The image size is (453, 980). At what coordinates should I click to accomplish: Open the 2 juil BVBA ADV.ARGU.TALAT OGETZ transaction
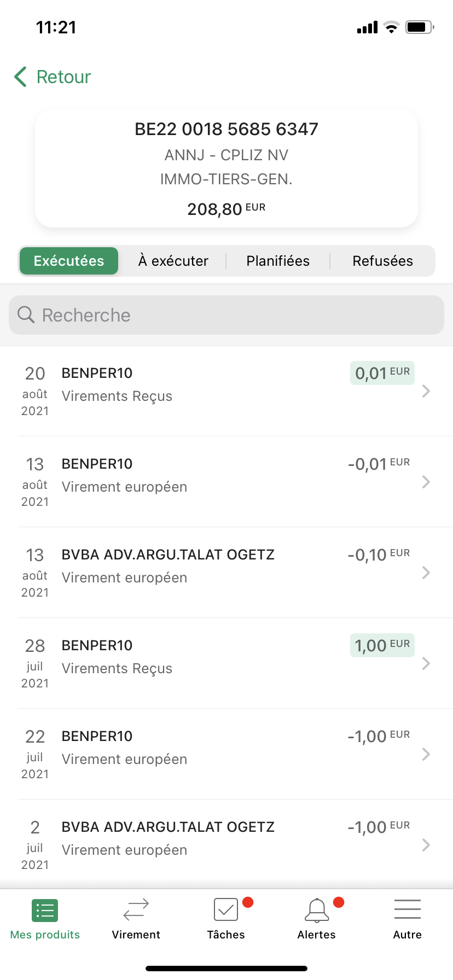click(x=226, y=845)
